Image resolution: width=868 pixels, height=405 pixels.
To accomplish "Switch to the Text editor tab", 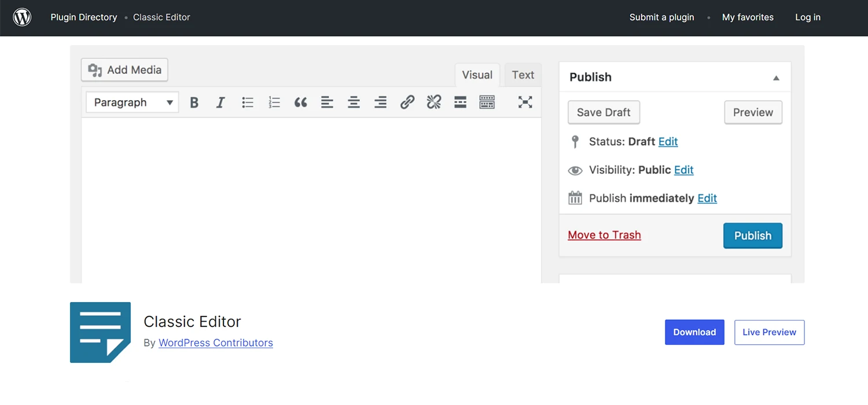I will pyautogui.click(x=523, y=75).
